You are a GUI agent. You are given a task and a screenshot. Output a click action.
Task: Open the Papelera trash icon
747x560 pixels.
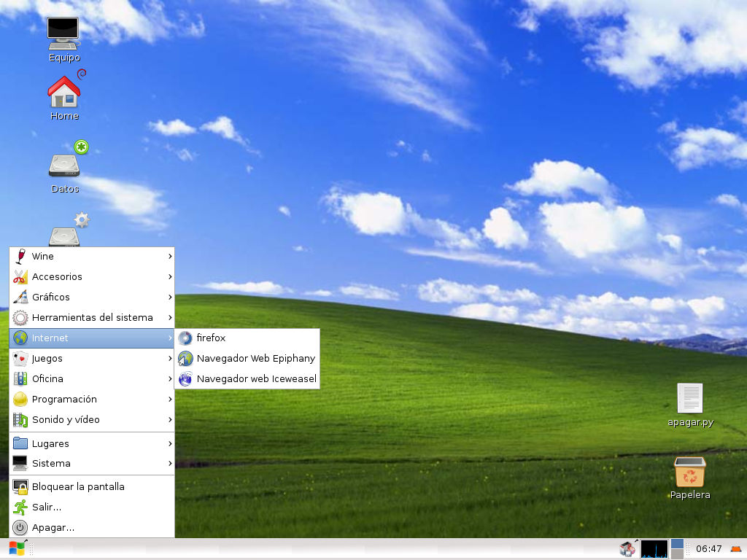[690, 472]
